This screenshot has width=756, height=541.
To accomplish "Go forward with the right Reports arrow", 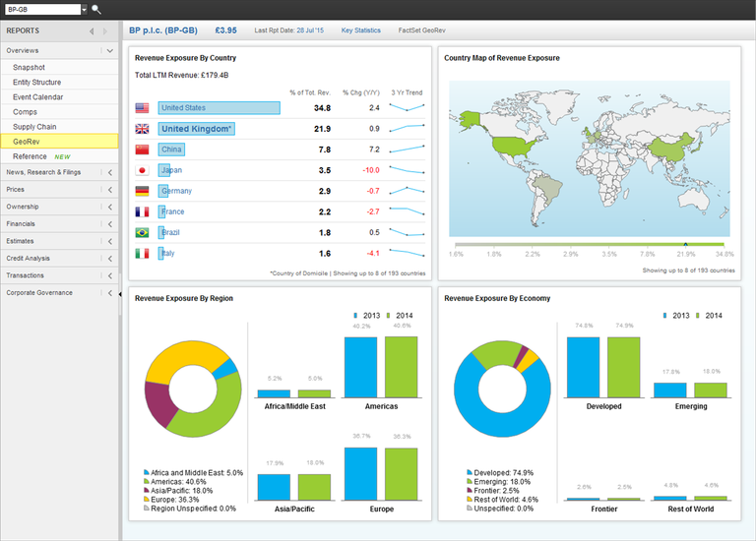I will coord(105,31).
